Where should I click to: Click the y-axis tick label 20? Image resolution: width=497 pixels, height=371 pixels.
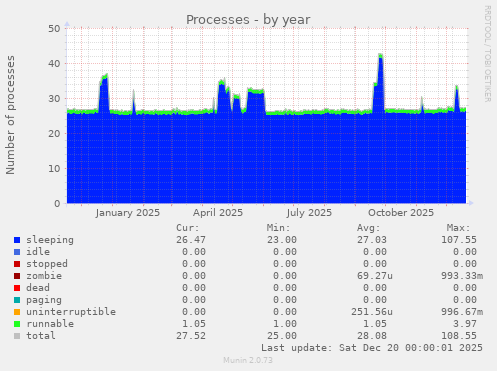pyautogui.click(x=54, y=134)
